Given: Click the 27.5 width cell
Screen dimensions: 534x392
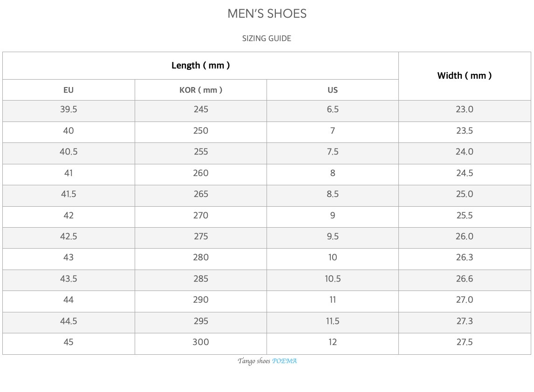Looking at the screenshot, I should pos(465,342).
